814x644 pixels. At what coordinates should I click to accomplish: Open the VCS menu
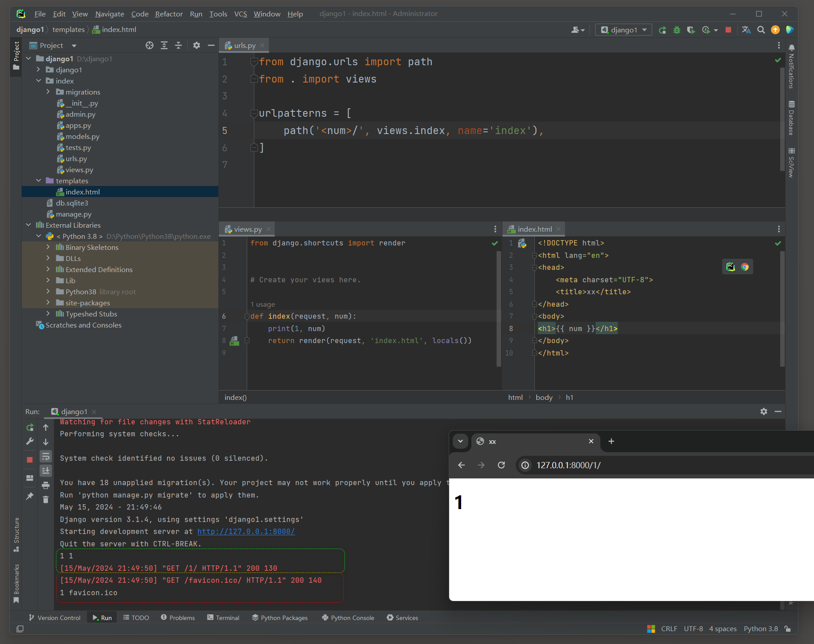(240, 14)
